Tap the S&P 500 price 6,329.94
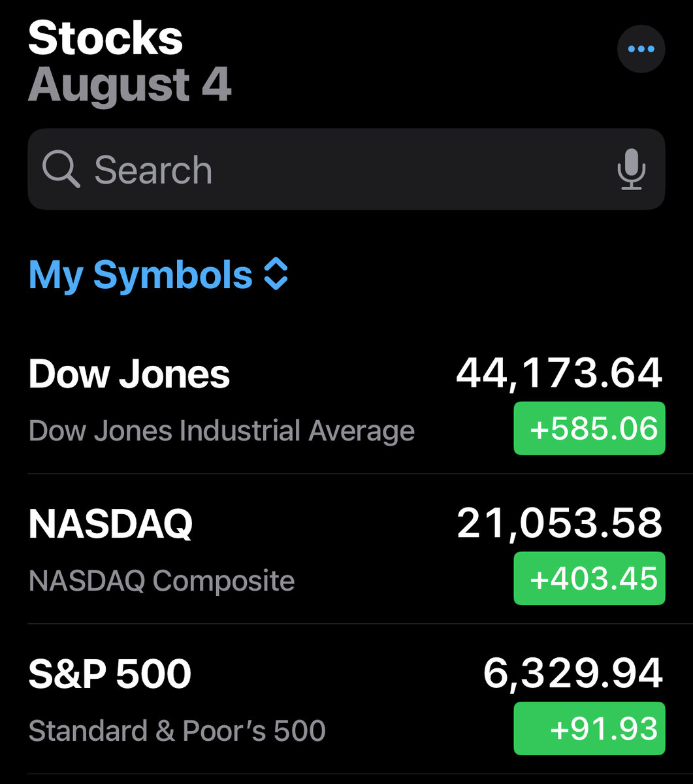 pos(573,674)
